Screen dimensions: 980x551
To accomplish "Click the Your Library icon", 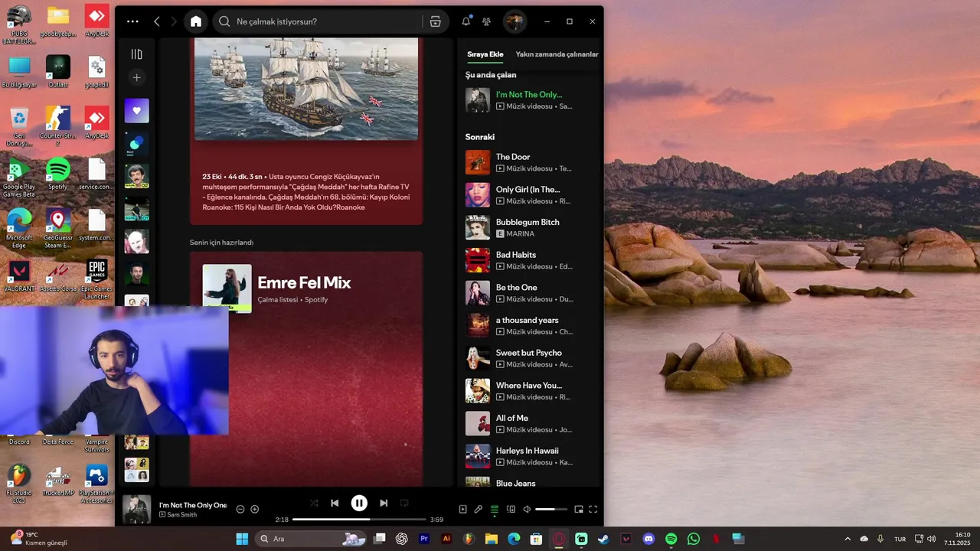I will (136, 54).
